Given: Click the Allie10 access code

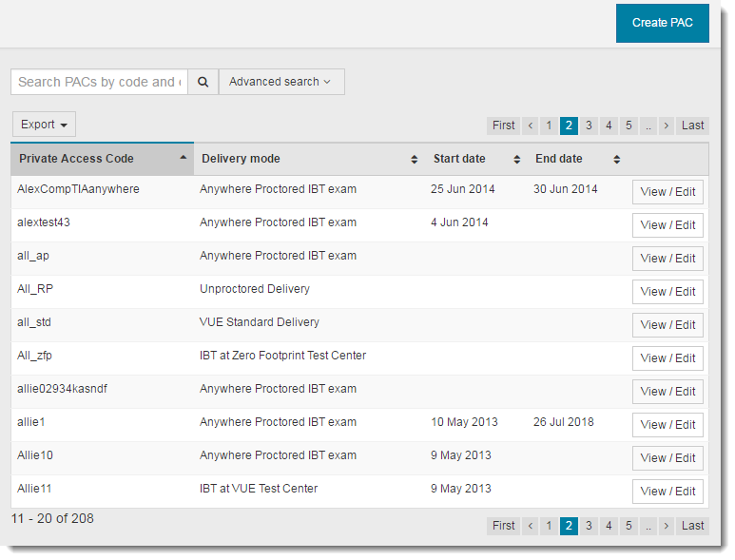Looking at the screenshot, I should click(x=35, y=455).
